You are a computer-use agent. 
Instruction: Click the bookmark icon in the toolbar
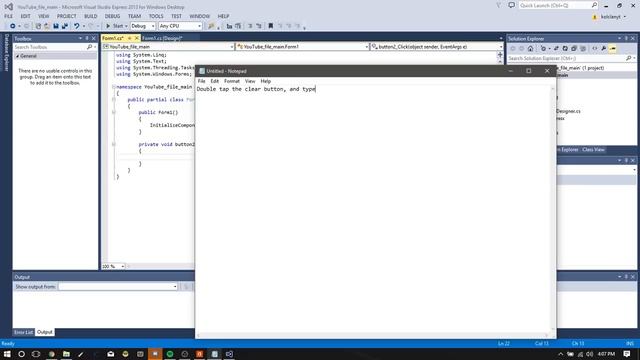(270, 26)
